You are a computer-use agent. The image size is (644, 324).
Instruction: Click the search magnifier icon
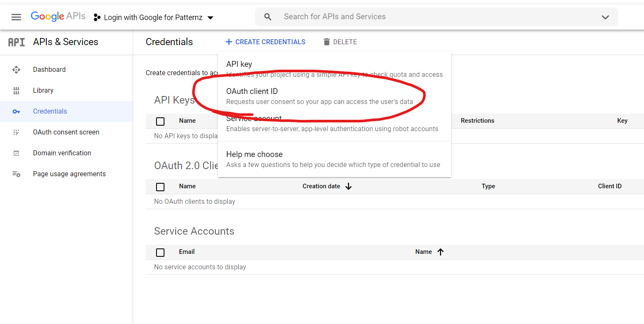(268, 17)
